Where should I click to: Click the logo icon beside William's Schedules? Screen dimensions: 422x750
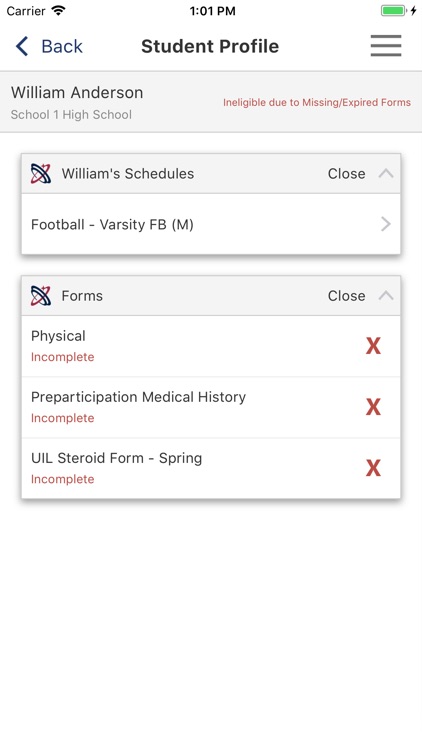[41, 174]
